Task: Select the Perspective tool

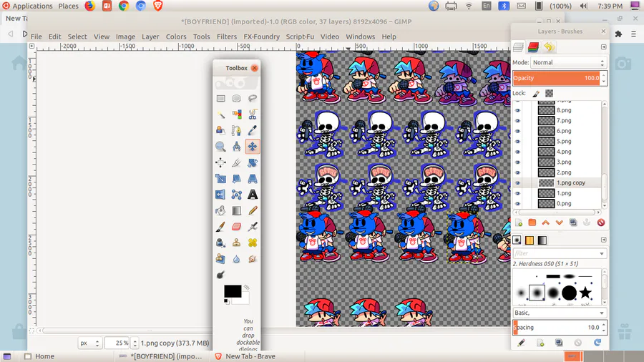Action: (x=252, y=179)
